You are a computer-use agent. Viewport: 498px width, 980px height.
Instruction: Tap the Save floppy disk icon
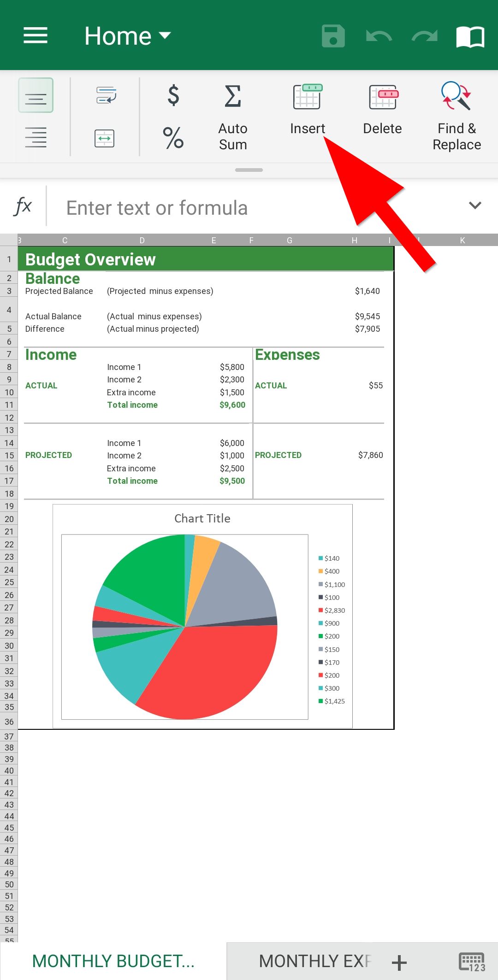[x=333, y=36]
